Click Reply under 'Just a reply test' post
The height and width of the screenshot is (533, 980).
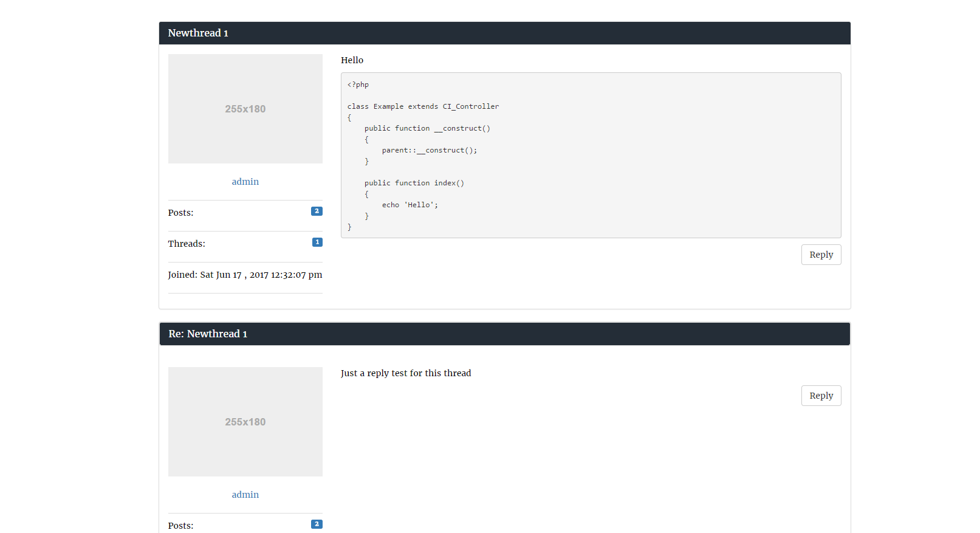(821, 396)
